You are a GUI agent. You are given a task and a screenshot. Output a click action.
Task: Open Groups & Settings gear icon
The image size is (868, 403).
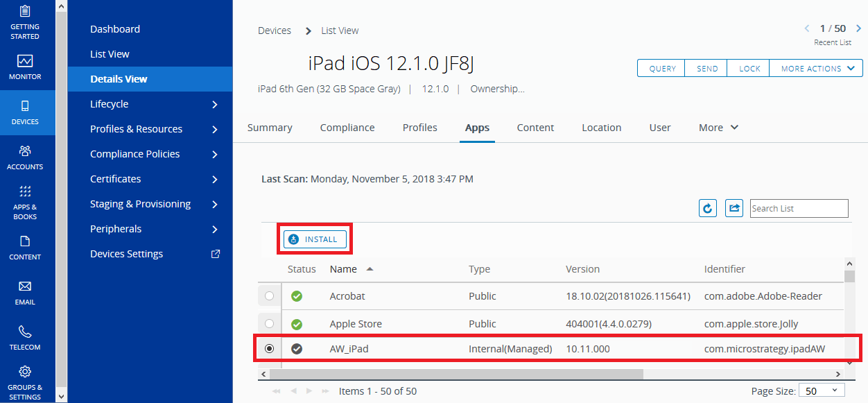25,371
